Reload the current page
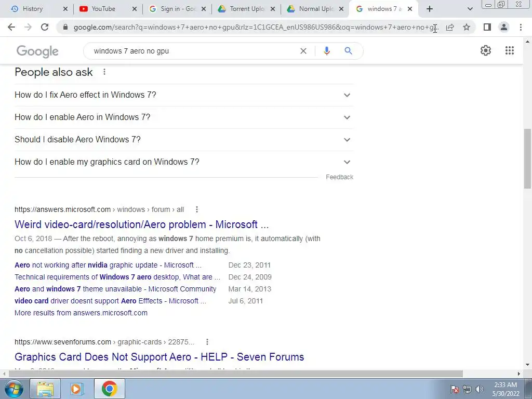The height and width of the screenshot is (399, 532). (45, 27)
